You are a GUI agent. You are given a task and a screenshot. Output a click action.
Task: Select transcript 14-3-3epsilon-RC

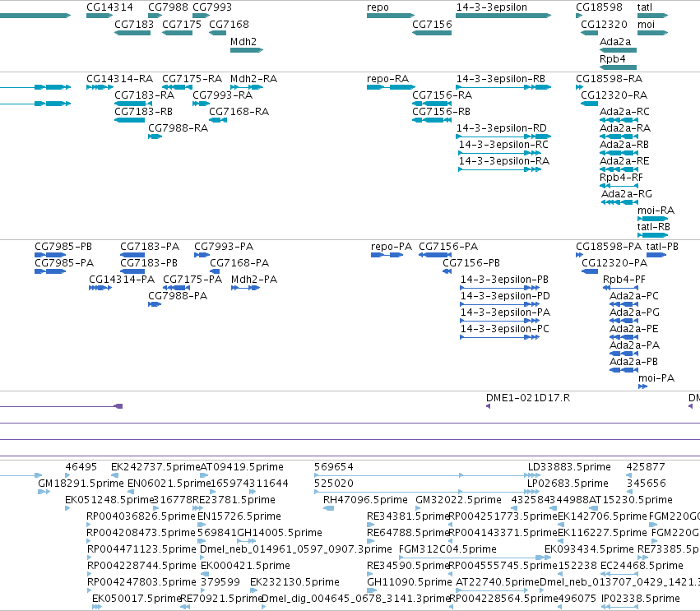click(x=503, y=145)
